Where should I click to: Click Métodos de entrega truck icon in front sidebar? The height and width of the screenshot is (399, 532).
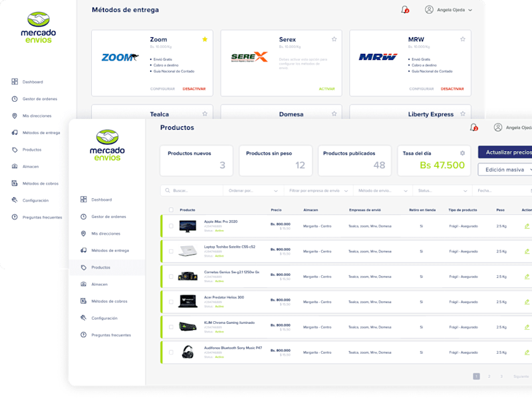(84, 251)
